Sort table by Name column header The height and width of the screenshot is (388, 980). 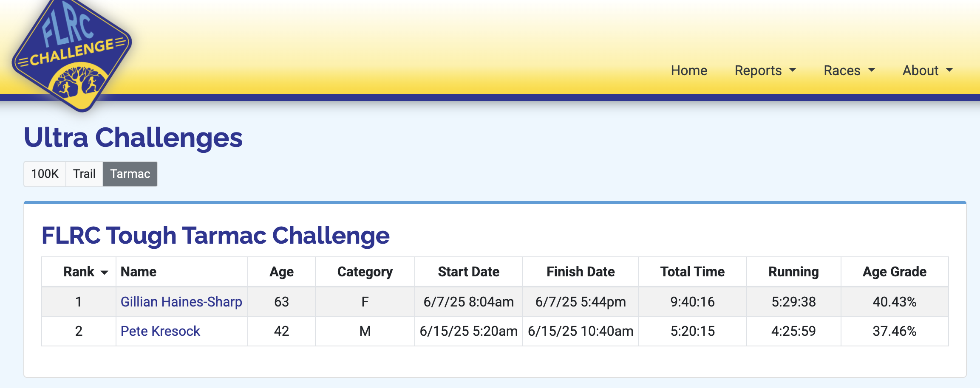(139, 272)
